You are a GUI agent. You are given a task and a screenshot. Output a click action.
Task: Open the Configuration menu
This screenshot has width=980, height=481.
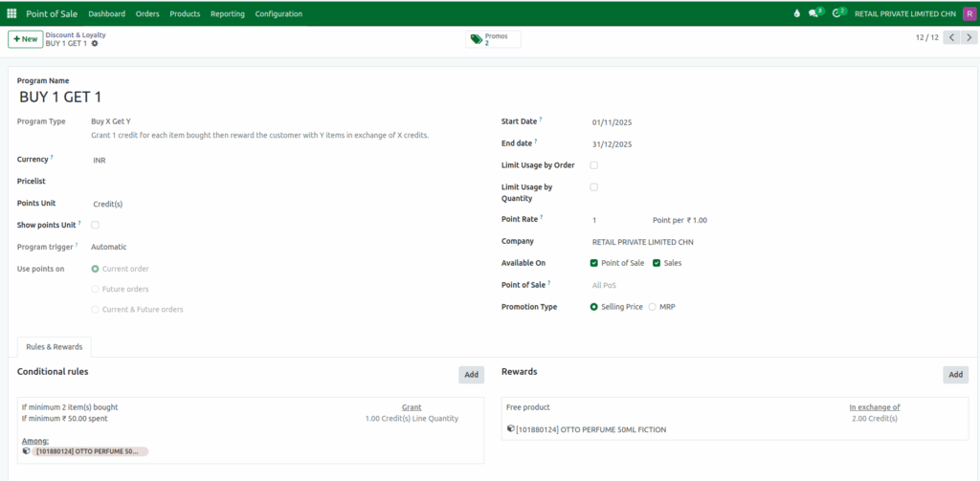click(278, 13)
